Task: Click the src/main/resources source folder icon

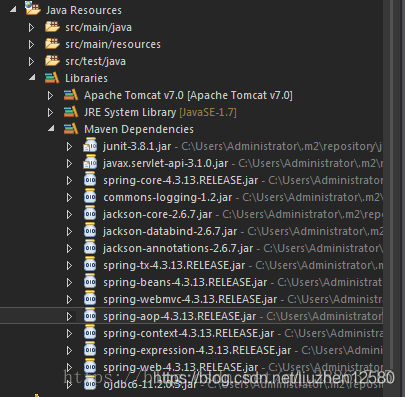Action: click(52, 44)
